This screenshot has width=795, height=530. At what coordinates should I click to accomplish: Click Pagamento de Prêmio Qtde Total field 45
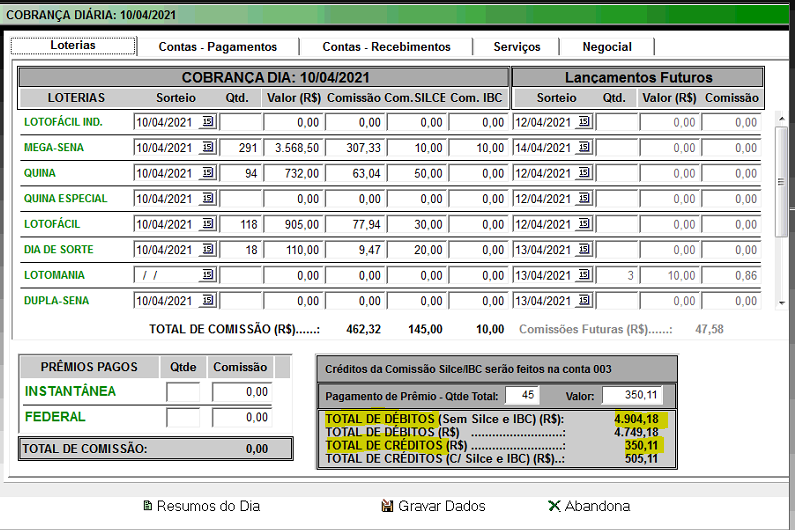click(x=522, y=395)
